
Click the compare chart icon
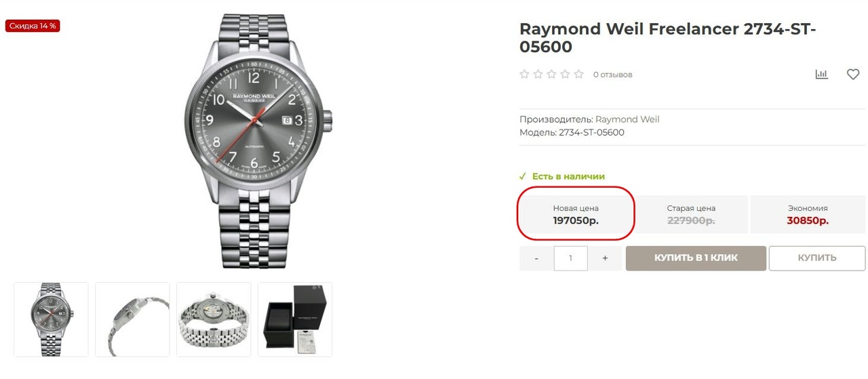(x=821, y=75)
